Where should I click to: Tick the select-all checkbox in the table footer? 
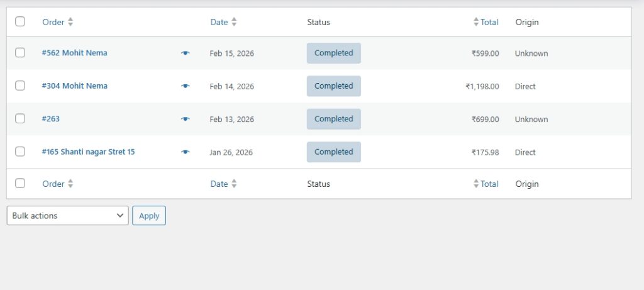20,183
